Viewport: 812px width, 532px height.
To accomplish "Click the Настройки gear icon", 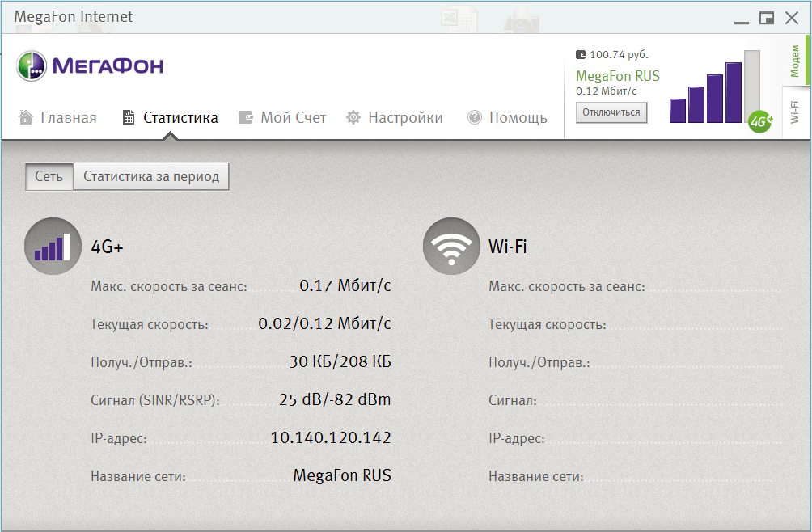I will (x=353, y=117).
